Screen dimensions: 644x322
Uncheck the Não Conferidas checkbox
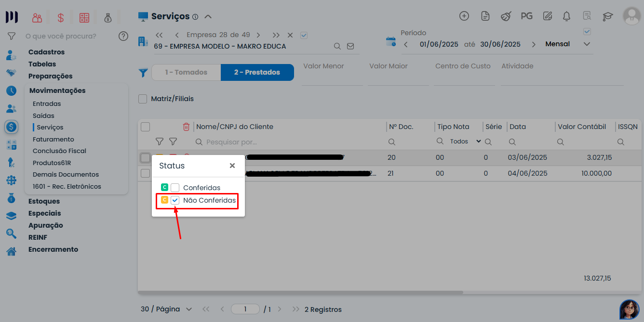point(175,200)
